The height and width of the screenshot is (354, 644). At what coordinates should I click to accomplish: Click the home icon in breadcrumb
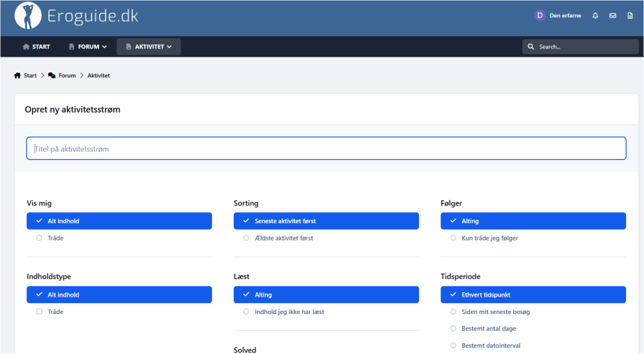17,75
